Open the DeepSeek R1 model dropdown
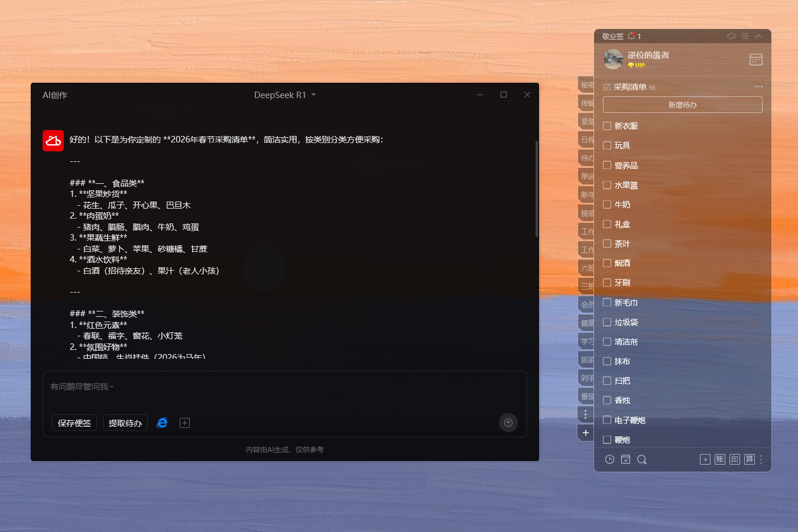The image size is (798, 532). [x=285, y=95]
